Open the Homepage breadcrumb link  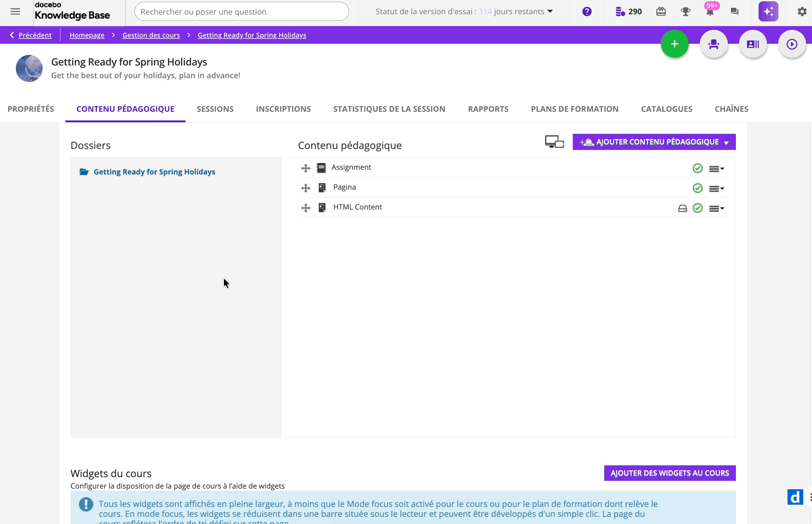pos(87,35)
